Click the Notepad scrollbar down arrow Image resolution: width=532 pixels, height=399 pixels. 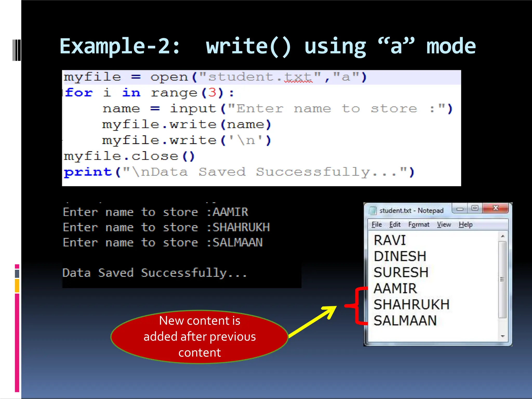tap(503, 336)
